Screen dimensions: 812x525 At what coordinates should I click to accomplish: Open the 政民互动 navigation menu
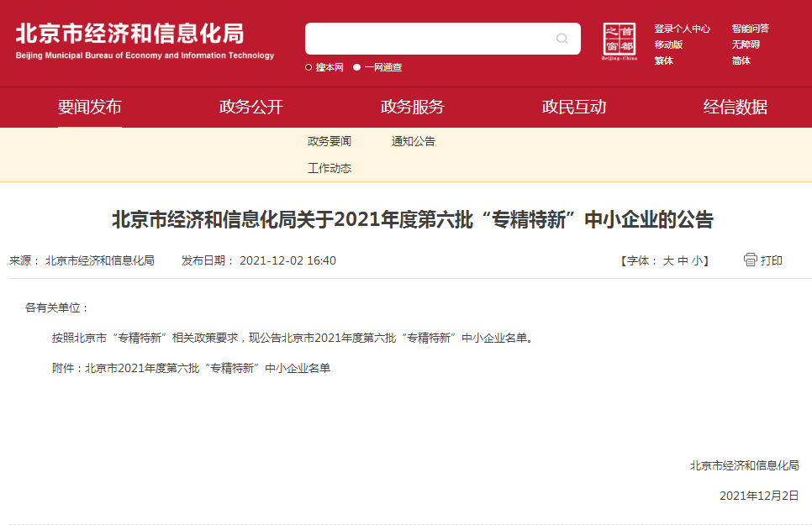[574, 107]
